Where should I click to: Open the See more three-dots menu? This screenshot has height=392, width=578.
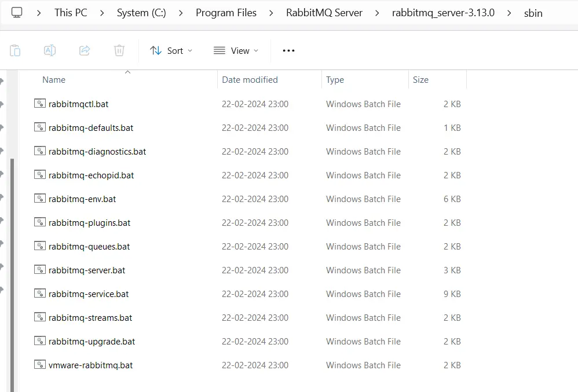click(288, 50)
